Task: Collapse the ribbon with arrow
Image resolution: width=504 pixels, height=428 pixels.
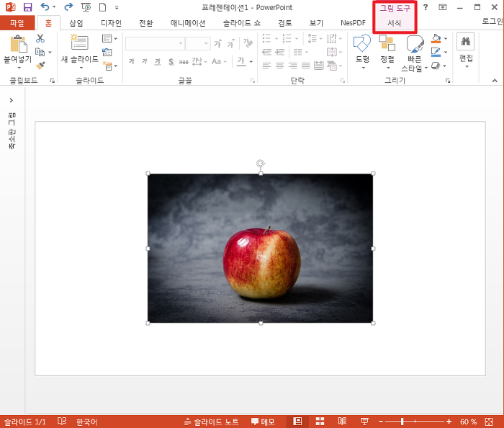Action: point(495,81)
